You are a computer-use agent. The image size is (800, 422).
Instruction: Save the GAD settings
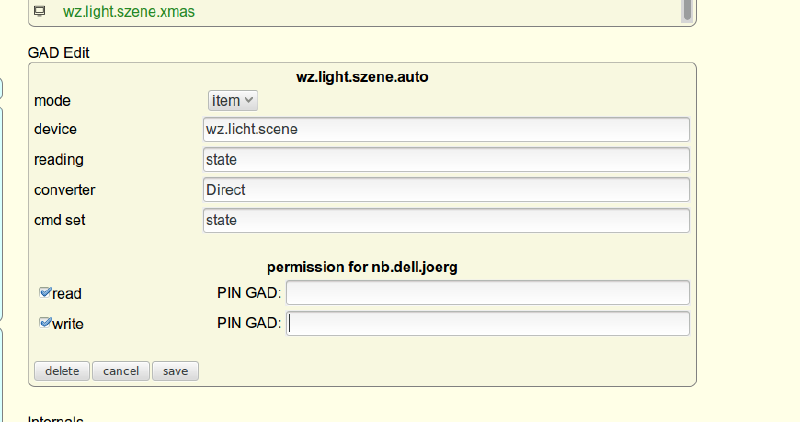[x=175, y=371]
